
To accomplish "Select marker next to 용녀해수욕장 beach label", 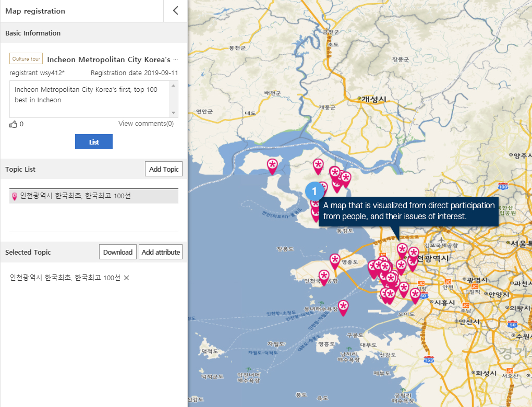I will [x=343, y=306].
